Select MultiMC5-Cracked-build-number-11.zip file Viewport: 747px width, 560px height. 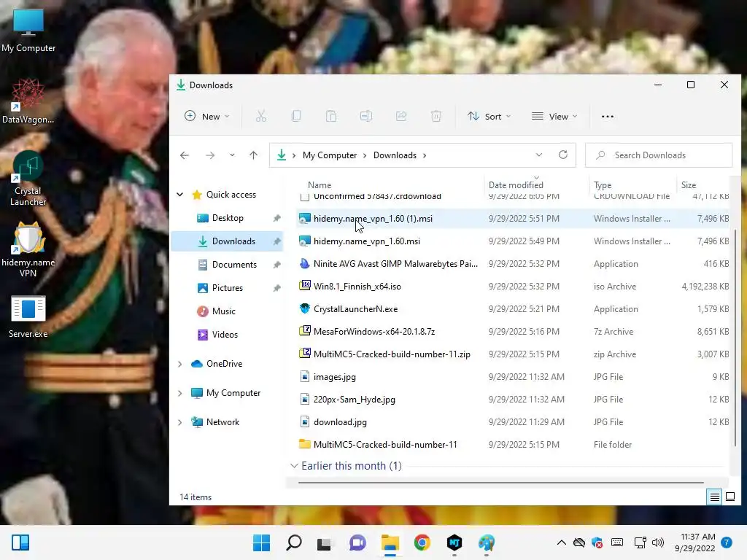coord(512,354)
